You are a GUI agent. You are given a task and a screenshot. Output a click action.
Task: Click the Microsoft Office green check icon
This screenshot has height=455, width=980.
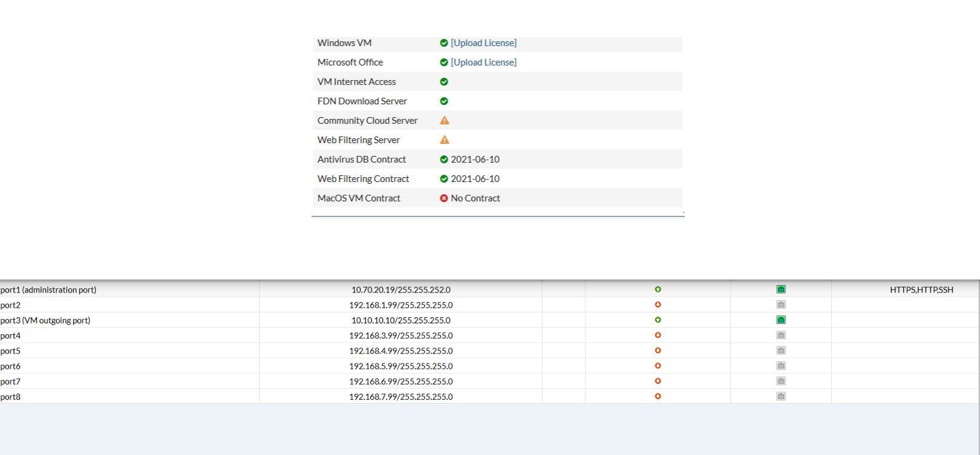click(444, 62)
